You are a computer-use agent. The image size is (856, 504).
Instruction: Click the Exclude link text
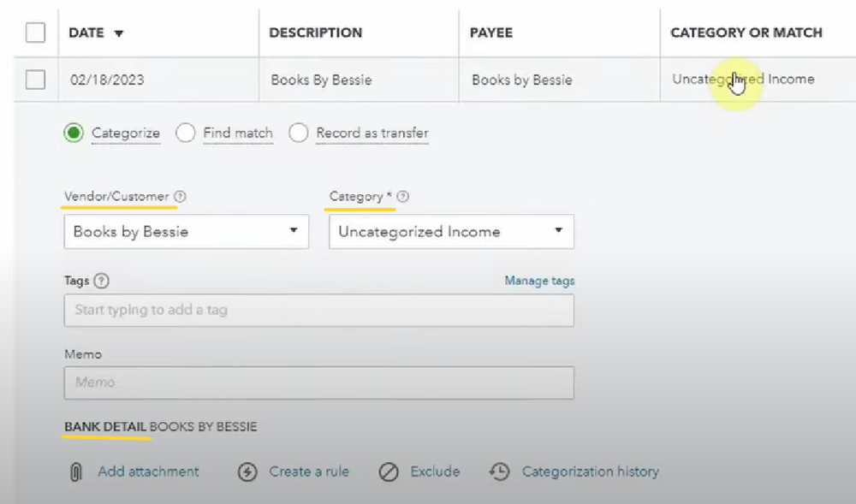click(435, 471)
